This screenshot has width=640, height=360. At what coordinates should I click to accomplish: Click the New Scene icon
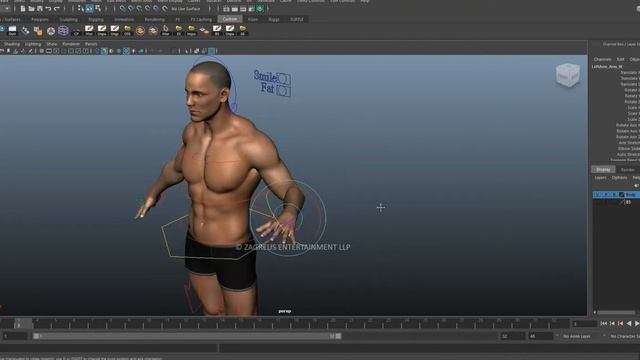pyautogui.click(x=23, y=9)
